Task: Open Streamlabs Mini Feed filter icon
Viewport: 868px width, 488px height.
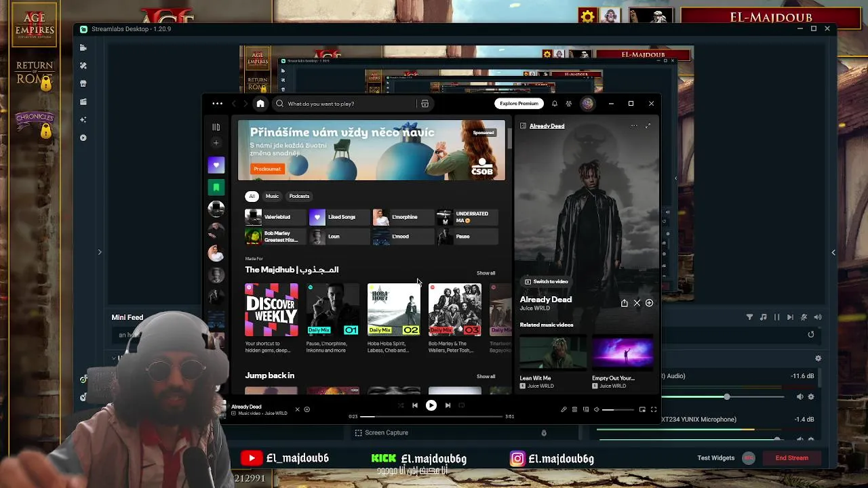Action: coord(749,317)
